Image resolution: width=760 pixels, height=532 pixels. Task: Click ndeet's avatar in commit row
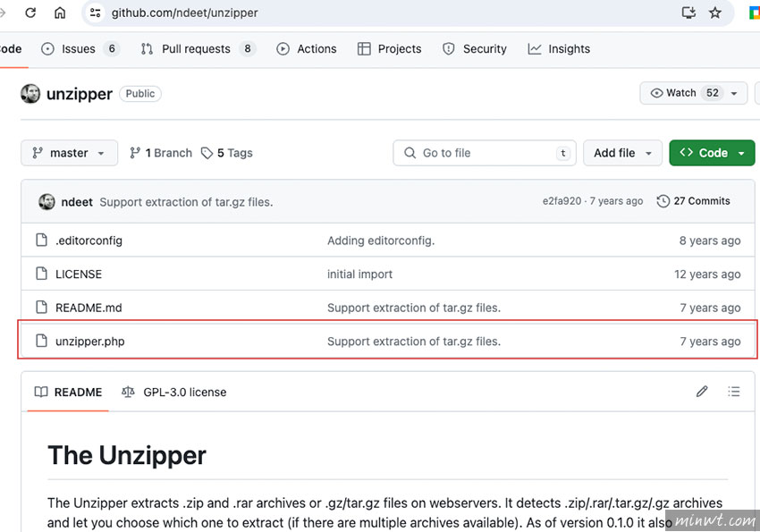click(46, 202)
